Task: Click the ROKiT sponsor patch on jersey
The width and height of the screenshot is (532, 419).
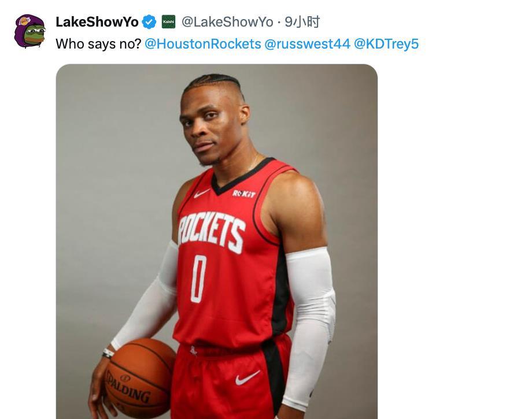Action: (244, 194)
